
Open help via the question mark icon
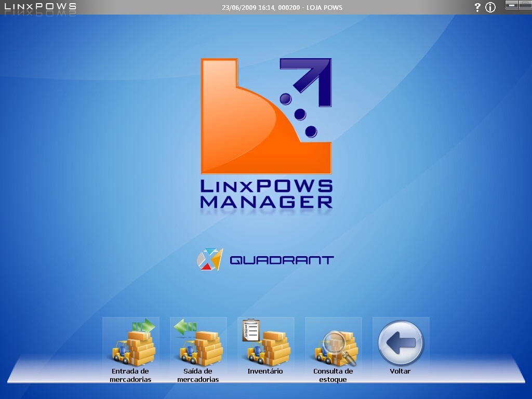point(477,7)
